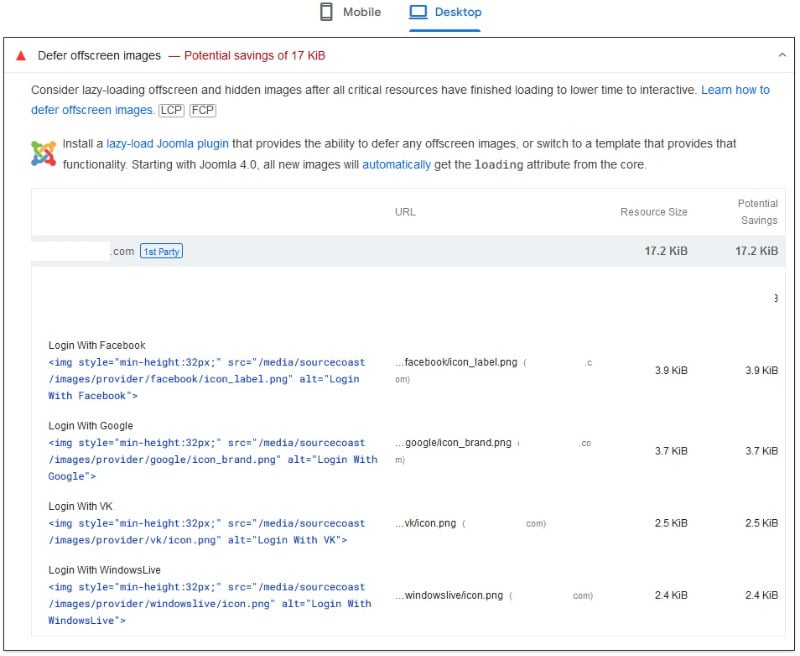Click 17.2 KiB potential savings total

click(x=756, y=251)
